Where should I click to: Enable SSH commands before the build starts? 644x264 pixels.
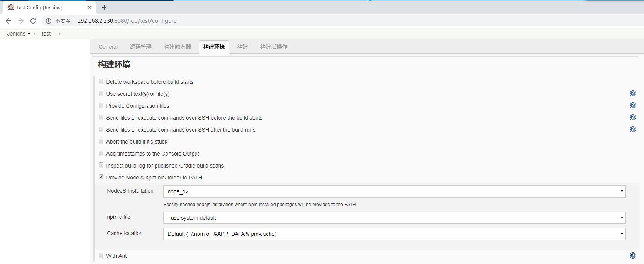(x=101, y=117)
